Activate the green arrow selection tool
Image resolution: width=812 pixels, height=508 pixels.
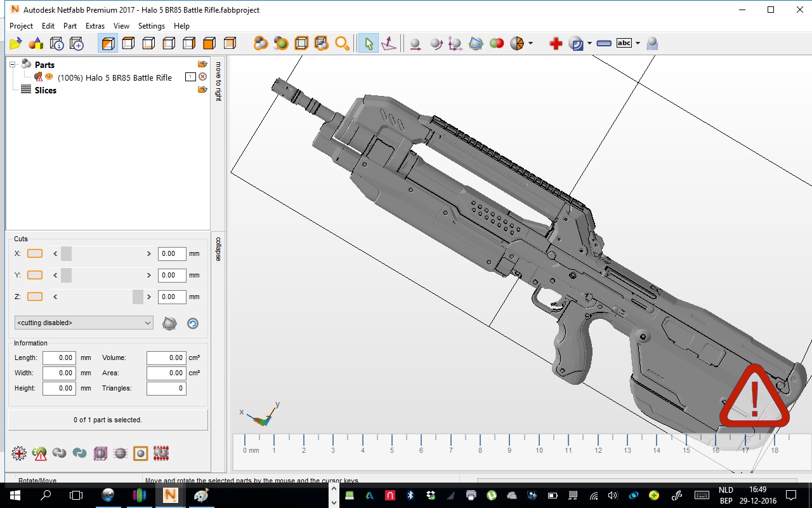click(368, 43)
